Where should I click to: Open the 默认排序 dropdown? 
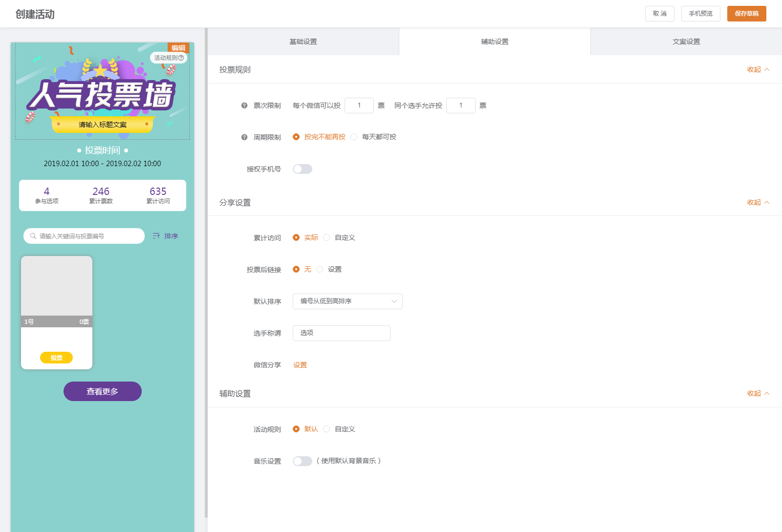click(348, 301)
